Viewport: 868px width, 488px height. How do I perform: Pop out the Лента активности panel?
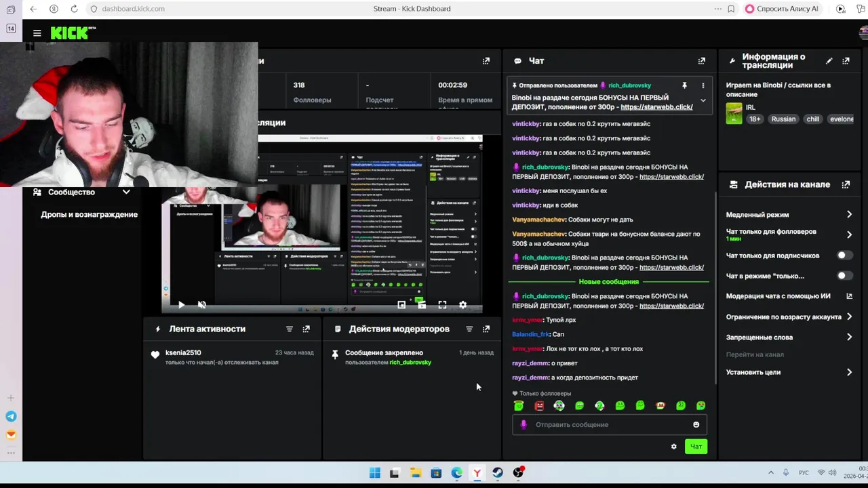[307, 329]
